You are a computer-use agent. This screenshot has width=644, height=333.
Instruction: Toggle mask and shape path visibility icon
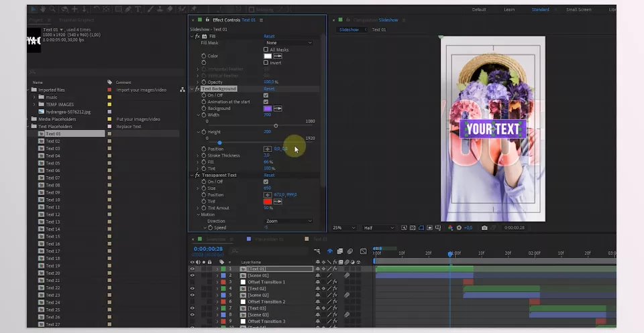[x=421, y=228]
